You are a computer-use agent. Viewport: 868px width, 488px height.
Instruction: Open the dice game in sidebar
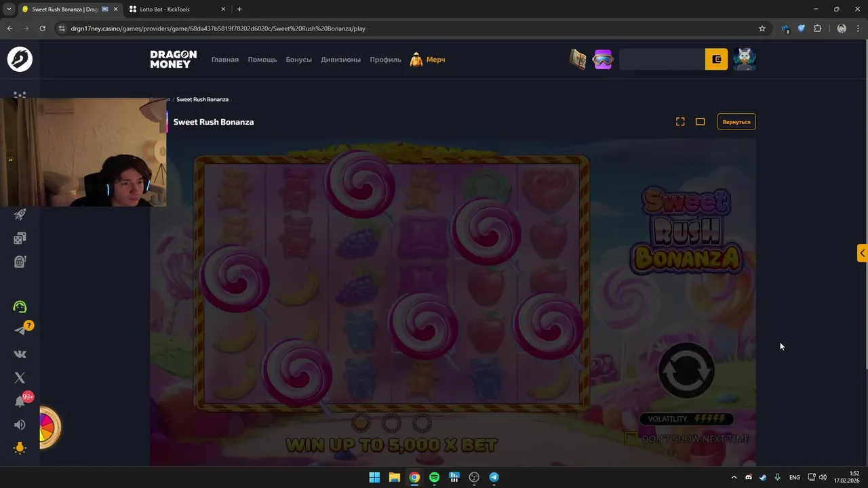tap(20, 238)
